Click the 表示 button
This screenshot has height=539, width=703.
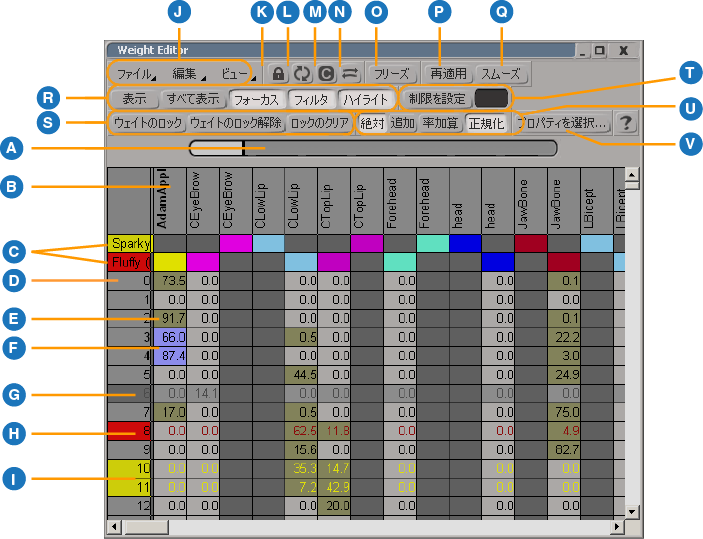[x=134, y=99]
